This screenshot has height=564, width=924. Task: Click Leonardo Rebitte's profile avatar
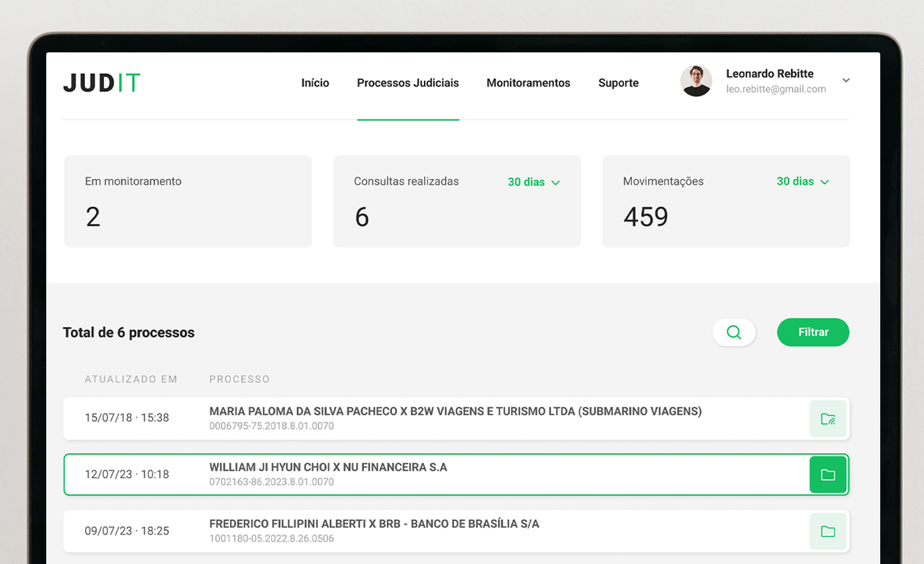tap(696, 81)
